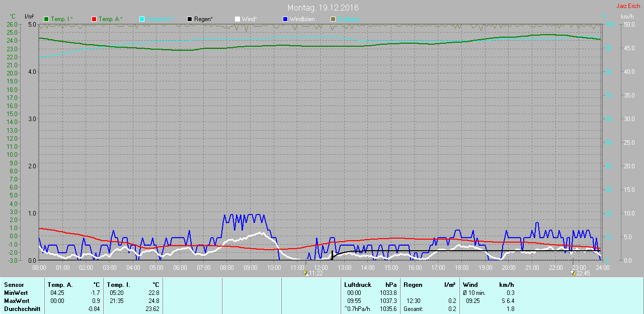Click the °C axis unit label

(x=13, y=17)
